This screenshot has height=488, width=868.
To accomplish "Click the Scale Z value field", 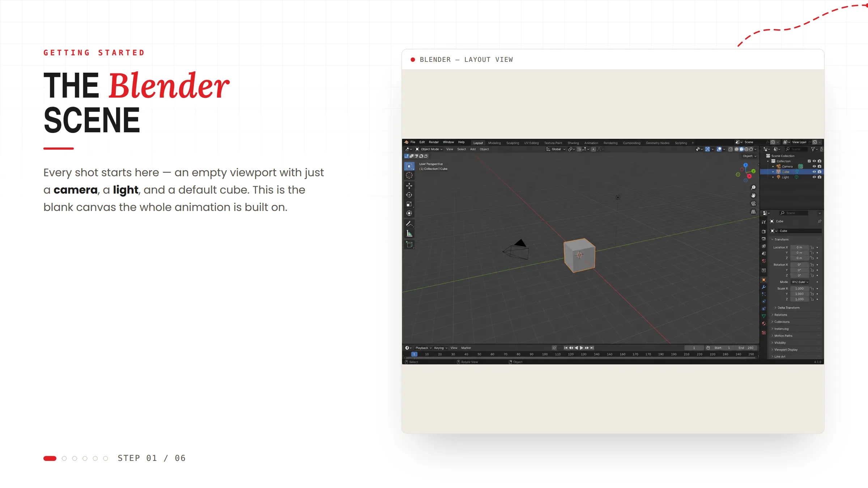I will 799,299.
